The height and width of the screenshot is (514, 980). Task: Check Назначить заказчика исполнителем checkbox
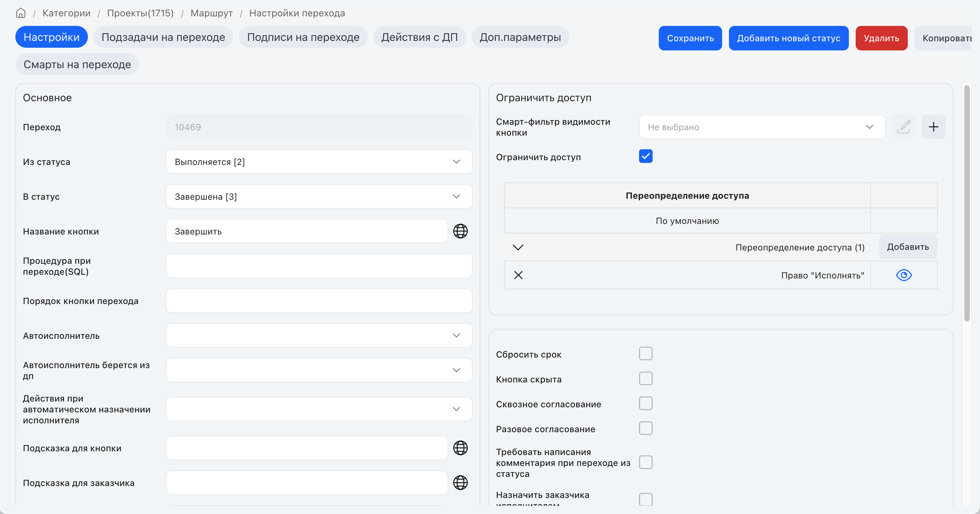click(645, 499)
